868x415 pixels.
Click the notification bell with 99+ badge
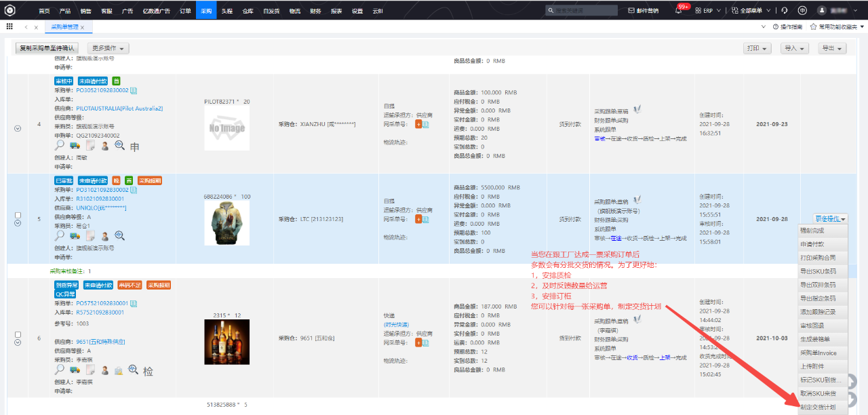pyautogui.click(x=679, y=10)
